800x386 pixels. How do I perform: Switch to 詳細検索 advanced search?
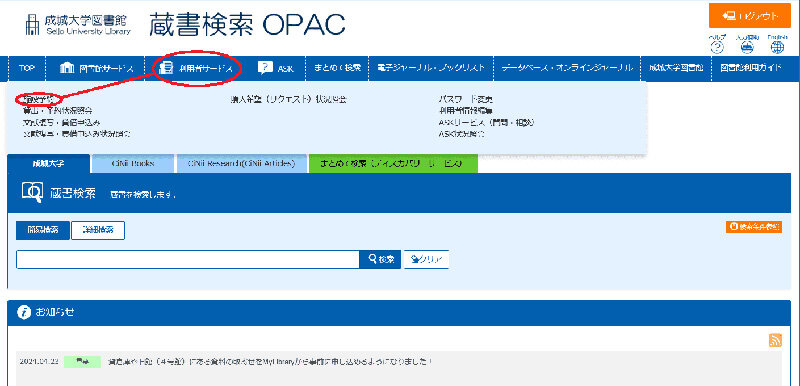(98, 230)
